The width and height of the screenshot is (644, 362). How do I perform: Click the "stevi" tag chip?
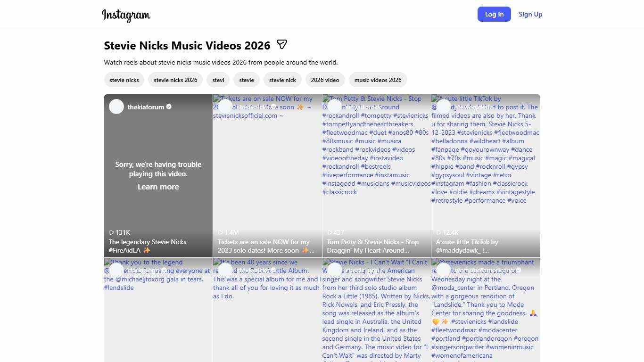(x=218, y=80)
